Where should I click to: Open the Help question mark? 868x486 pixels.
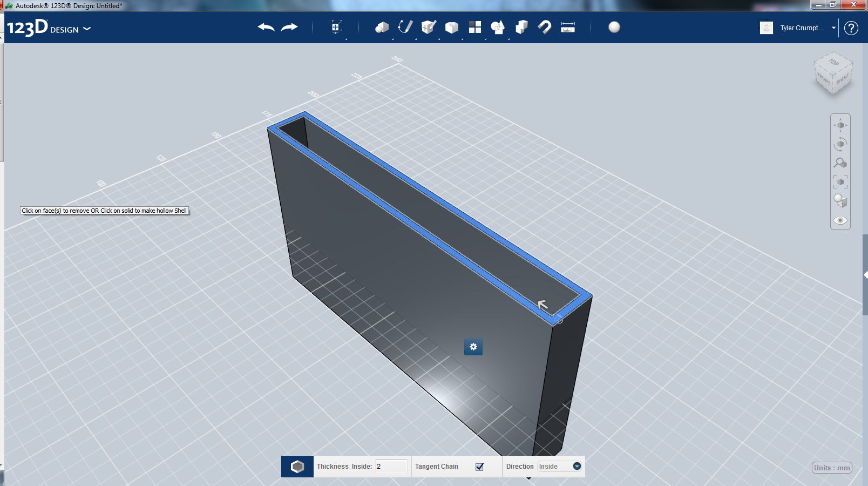[x=851, y=28]
